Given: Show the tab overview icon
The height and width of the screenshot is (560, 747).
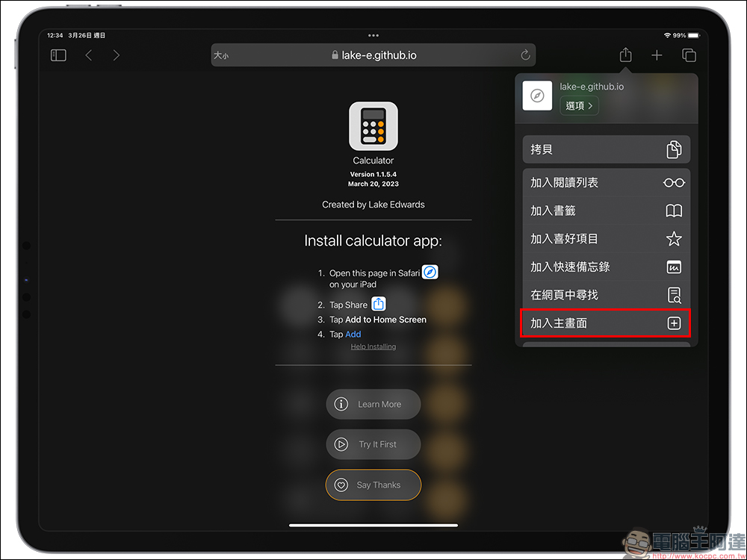Looking at the screenshot, I should coord(689,55).
